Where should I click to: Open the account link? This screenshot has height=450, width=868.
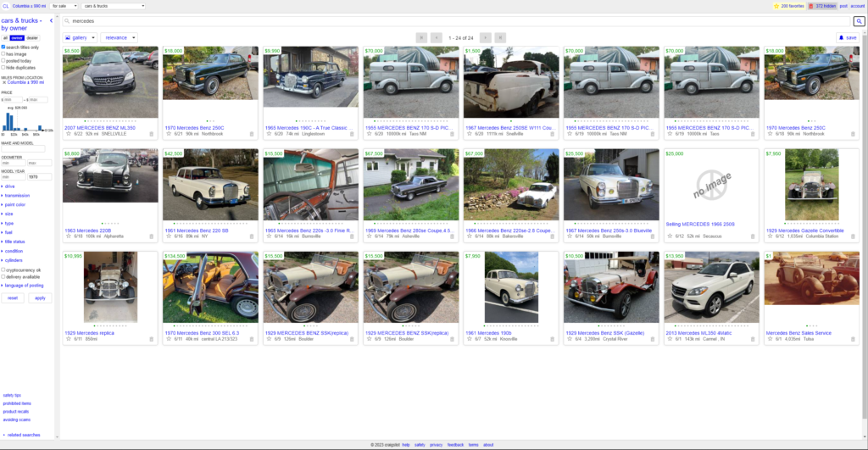(857, 6)
